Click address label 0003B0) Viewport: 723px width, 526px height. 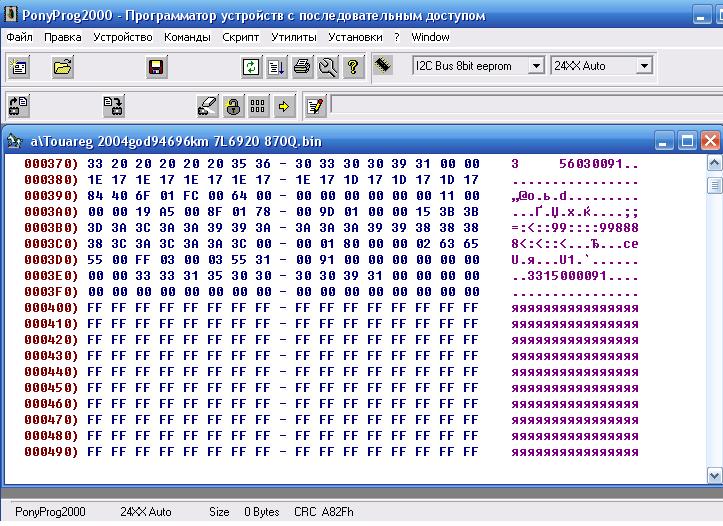(51, 228)
